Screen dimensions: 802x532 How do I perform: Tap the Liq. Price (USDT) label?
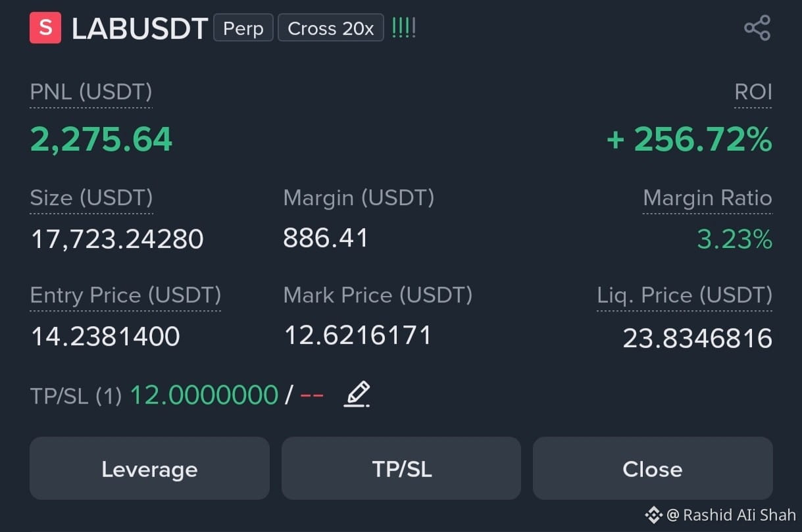pos(684,295)
